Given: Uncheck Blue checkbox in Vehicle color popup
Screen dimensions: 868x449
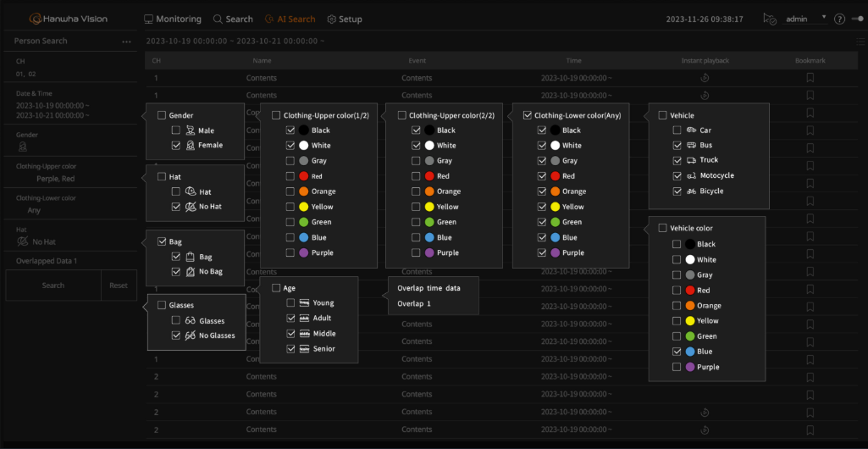Looking at the screenshot, I should click(677, 352).
